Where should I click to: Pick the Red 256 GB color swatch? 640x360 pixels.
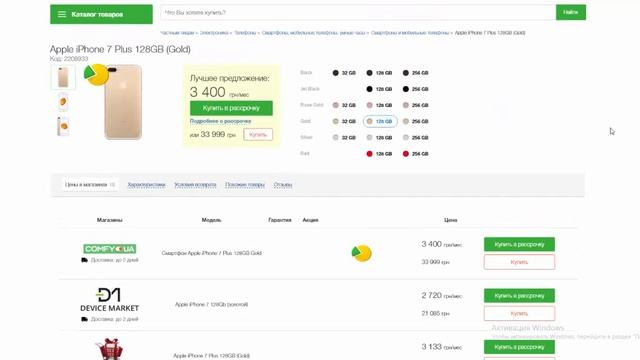point(406,154)
